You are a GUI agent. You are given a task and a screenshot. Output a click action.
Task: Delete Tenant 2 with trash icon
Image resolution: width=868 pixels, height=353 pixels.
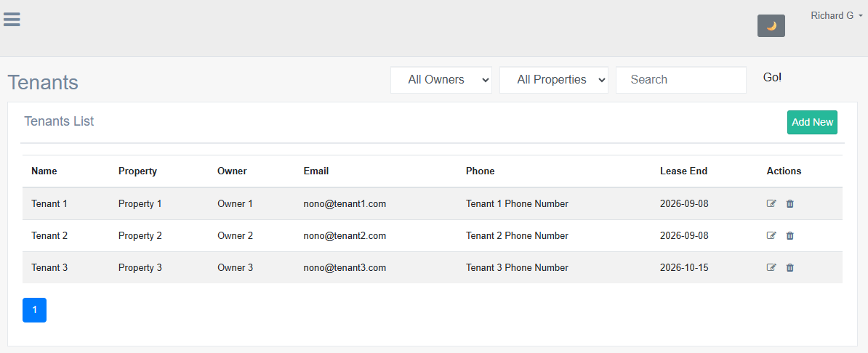(790, 236)
